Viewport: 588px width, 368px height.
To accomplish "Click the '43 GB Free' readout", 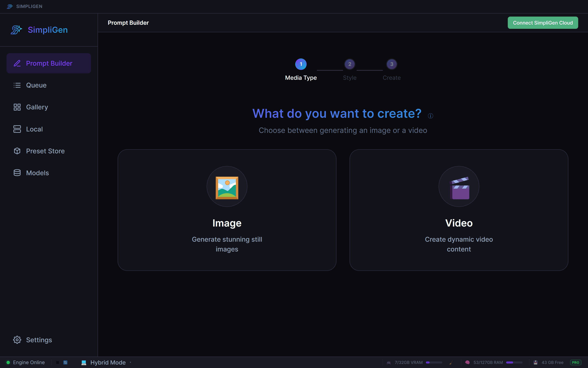I will pos(552,362).
